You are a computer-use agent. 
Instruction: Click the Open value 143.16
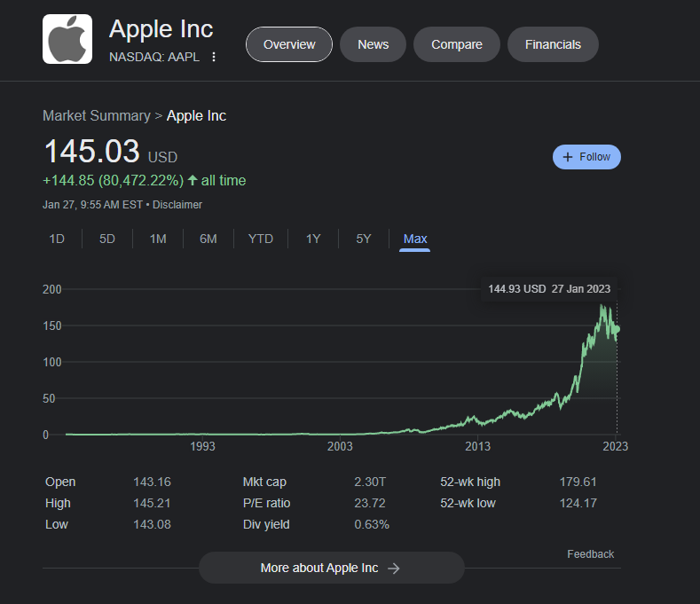coord(152,482)
